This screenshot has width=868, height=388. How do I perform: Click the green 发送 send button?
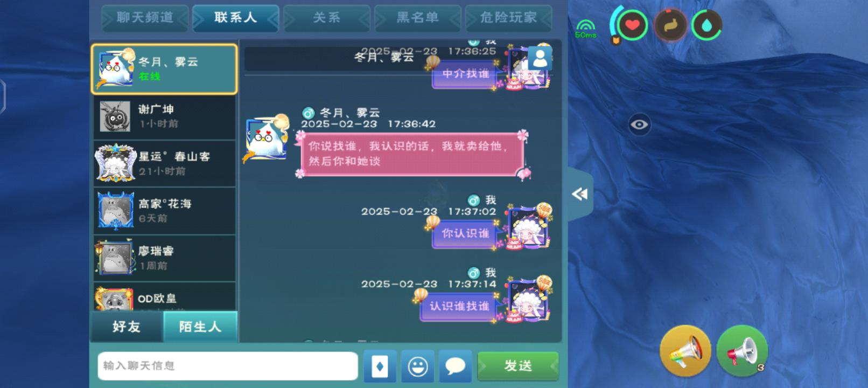518,366
